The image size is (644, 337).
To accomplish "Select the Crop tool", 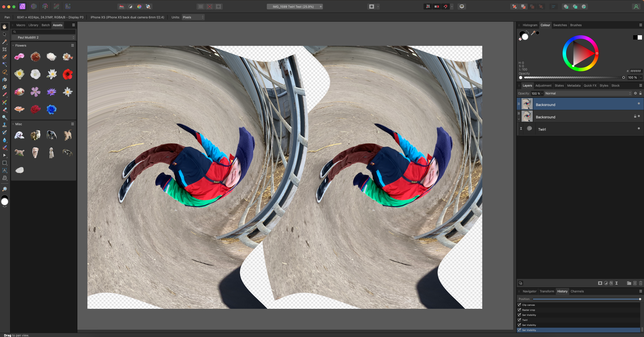I will click(x=5, y=49).
